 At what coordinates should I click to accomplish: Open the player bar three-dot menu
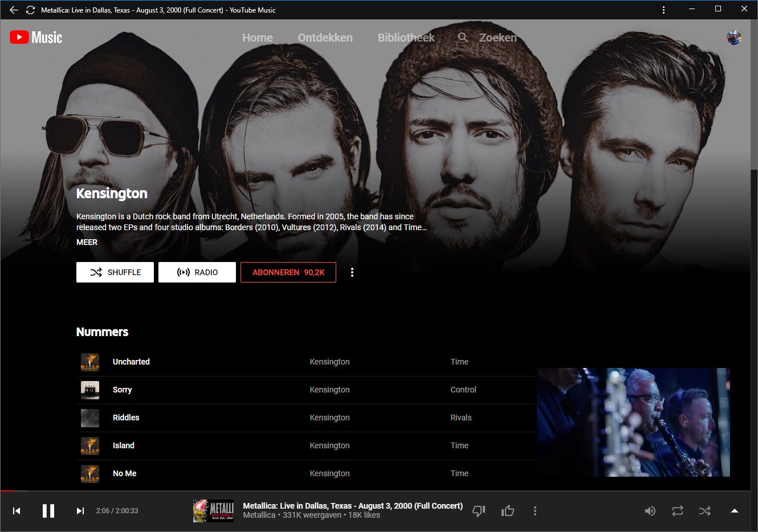[x=535, y=511]
